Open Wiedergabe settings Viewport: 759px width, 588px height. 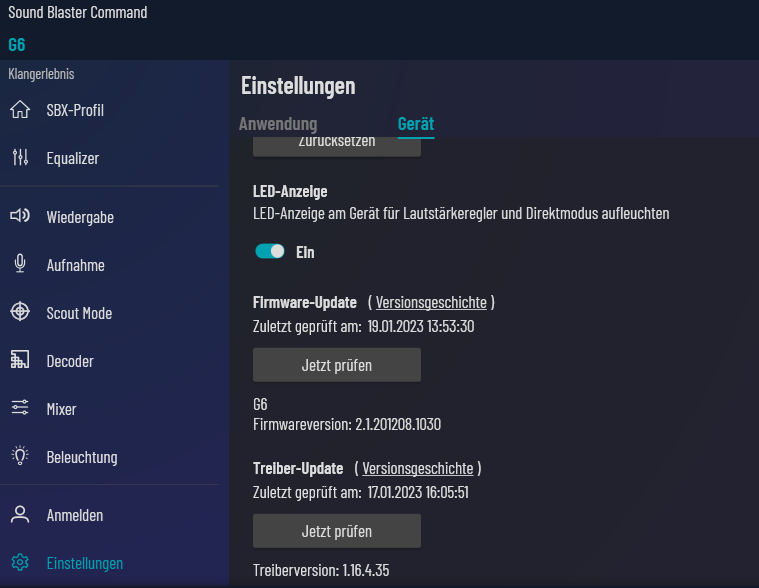[80, 217]
